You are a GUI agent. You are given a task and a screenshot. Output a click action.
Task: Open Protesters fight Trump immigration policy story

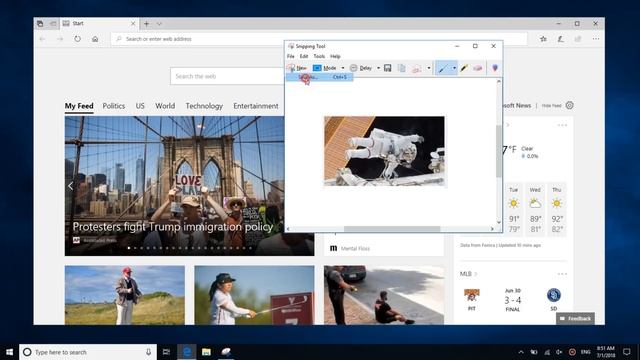click(173, 227)
